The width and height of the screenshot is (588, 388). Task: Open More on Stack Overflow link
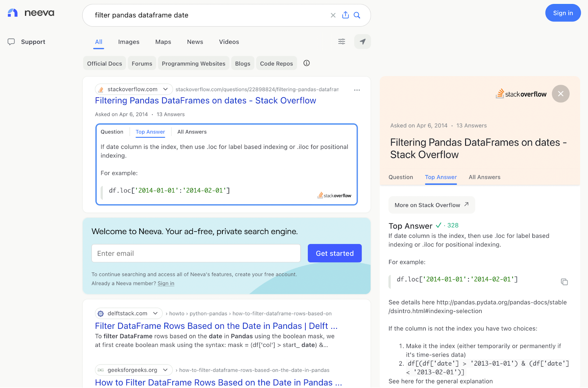[431, 205]
